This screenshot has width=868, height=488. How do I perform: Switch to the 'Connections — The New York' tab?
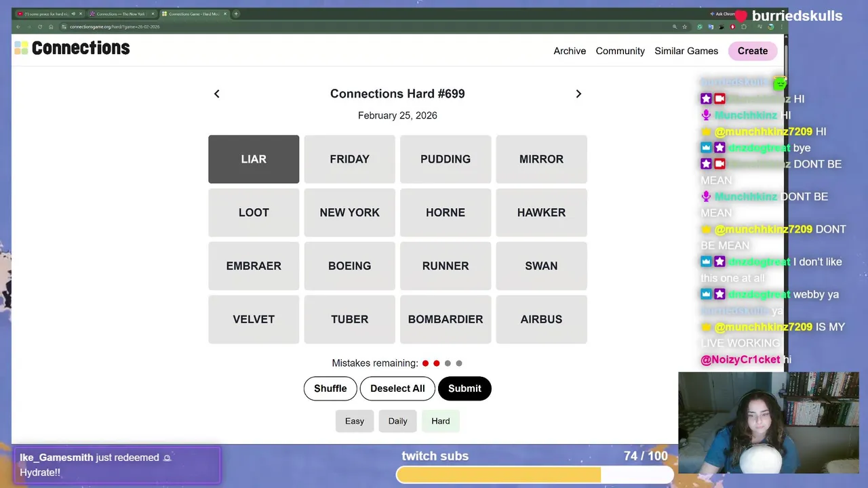(122, 14)
